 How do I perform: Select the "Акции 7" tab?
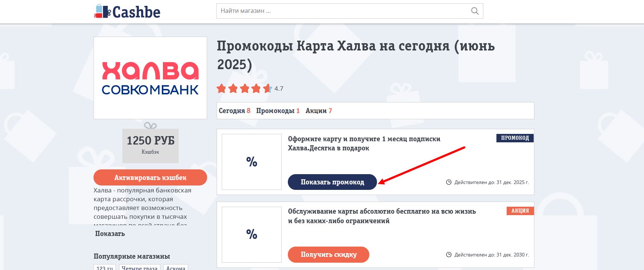pos(319,111)
